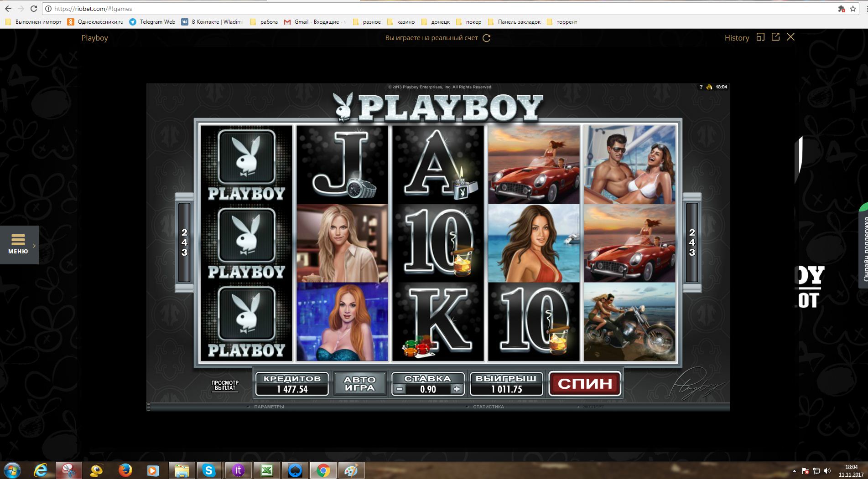Shrink the game window with the resize icon
This screenshot has width=868, height=479.
(760, 37)
